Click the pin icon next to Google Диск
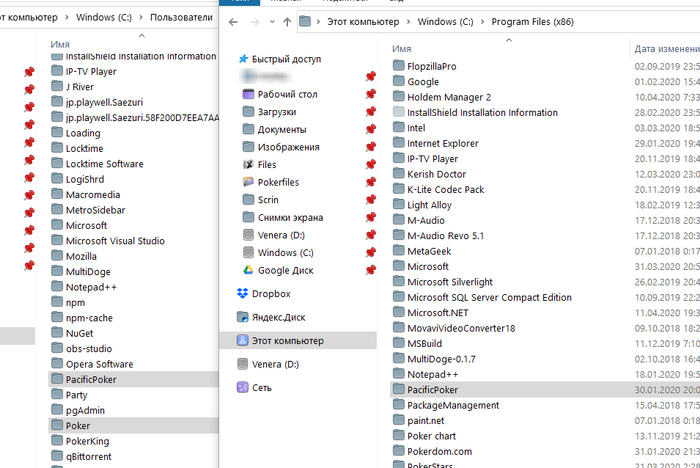Viewport: 700px width, 468px height. pos(371,270)
